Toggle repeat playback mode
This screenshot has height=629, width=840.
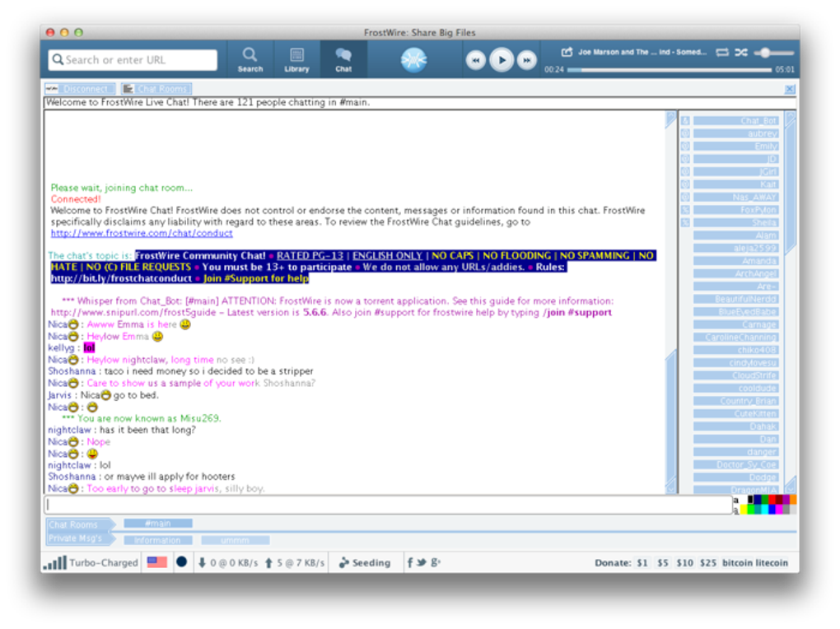722,52
